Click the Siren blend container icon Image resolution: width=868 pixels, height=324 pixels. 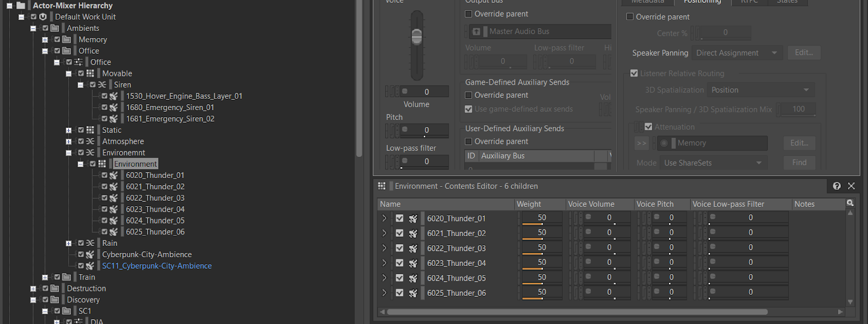coord(102,85)
